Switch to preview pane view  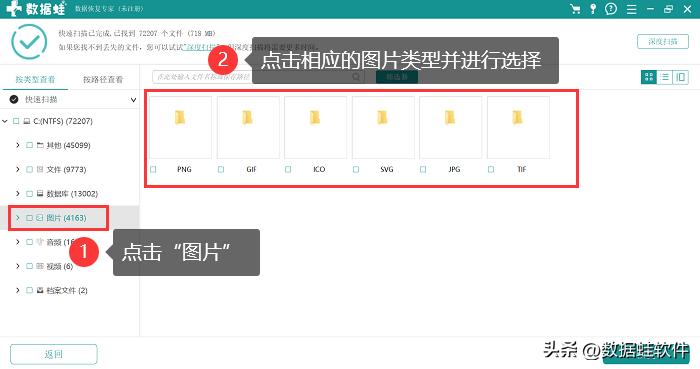click(x=680, y=77)
